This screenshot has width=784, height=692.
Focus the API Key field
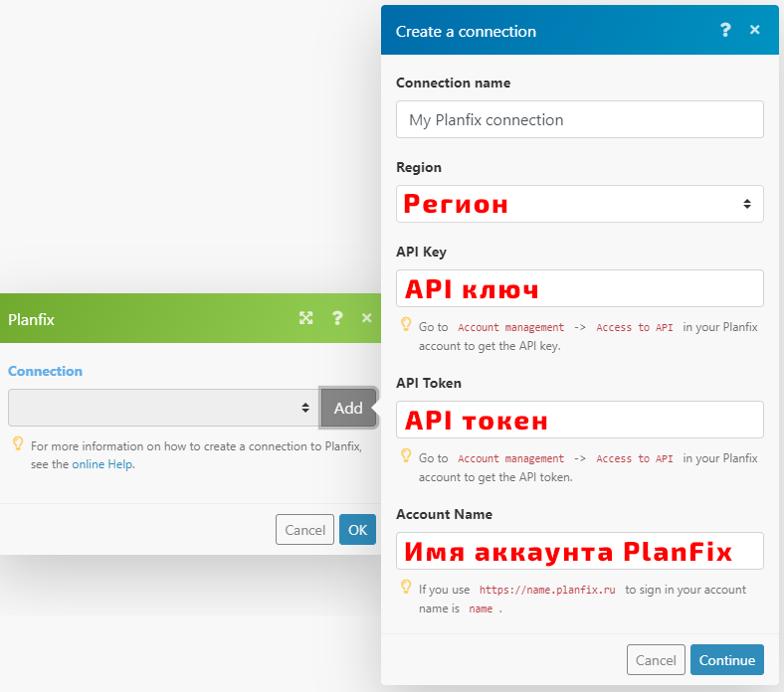579,288
